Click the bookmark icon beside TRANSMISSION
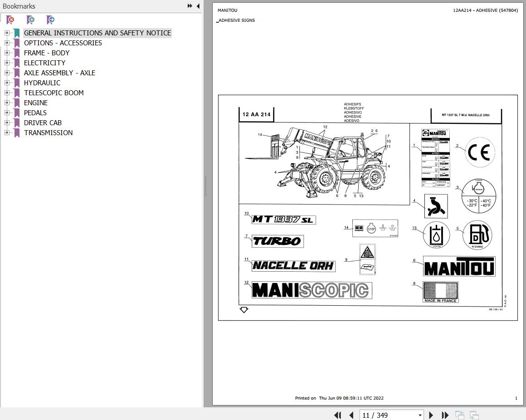 [x=17, y=133]
